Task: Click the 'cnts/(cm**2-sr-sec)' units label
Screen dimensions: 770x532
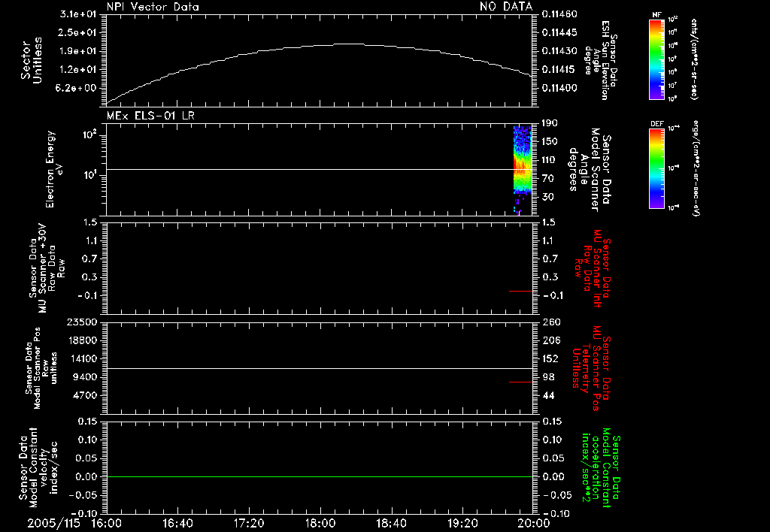Action: [694, 59]
